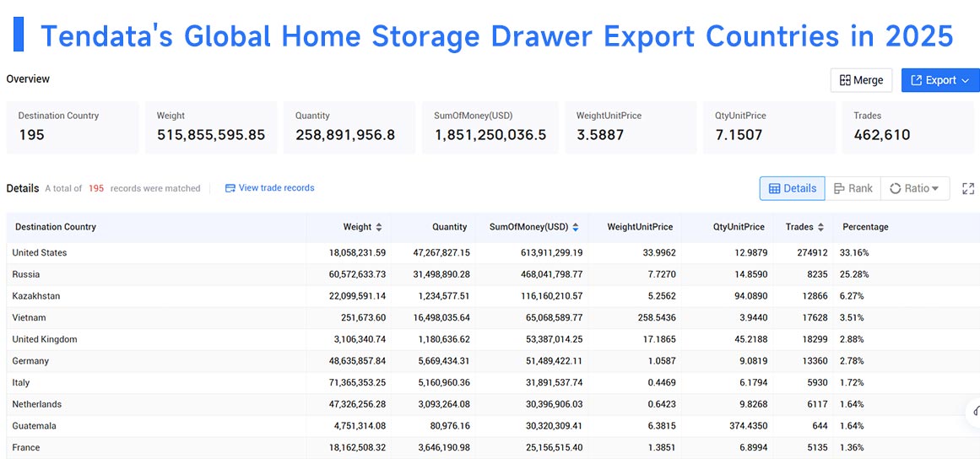The image size is (980, 459).
Task: Click Russia percentage 25.28%
Action: pos(855,274)
